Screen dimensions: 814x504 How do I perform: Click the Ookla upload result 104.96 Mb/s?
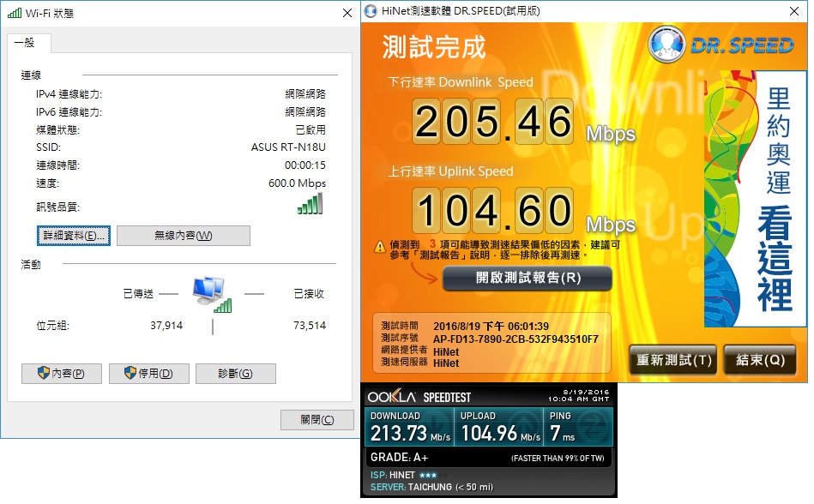coord(500,433)
